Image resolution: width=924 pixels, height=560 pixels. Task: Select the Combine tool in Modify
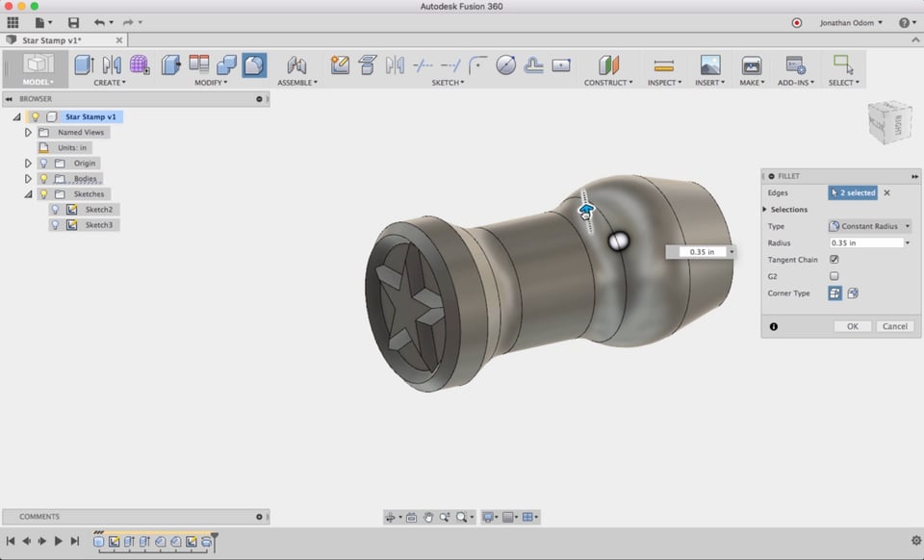click(x=226, y=64)
